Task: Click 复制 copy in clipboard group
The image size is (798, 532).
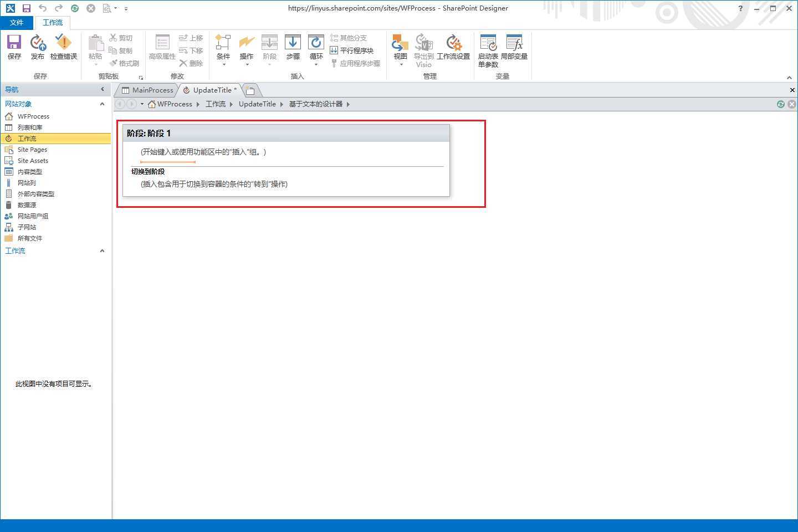Action: pyautogui.click(x=121, y=50)
